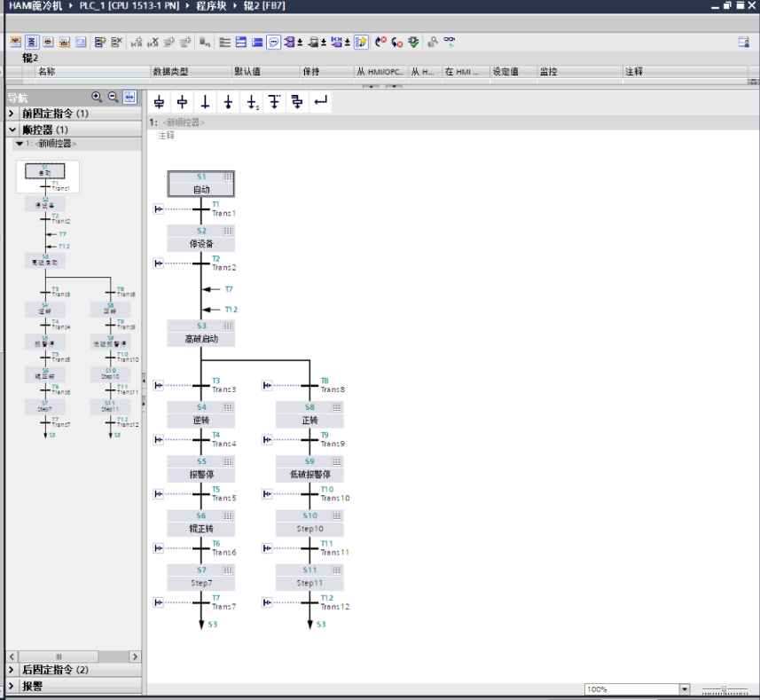Expand the 后固定指令 (2) section
Viewport: 760px width, 700px height.
[x=12, y=670]
